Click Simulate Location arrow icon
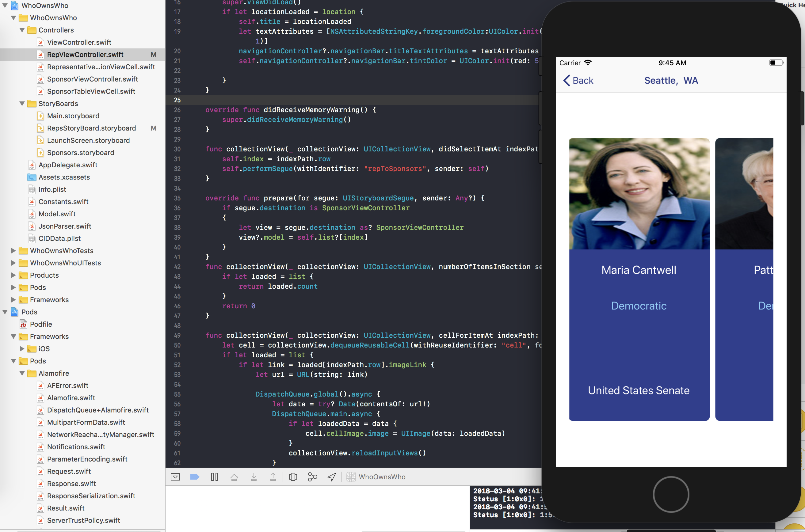Viewport: 805px width, 532px height. (332, 477)
